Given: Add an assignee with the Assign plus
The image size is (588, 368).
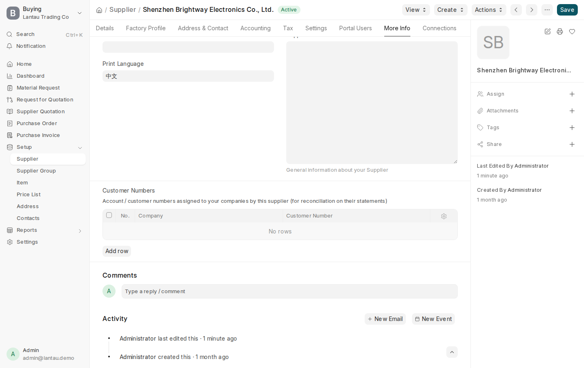Looking at the screenshot, I should click(x=572, y=94).
